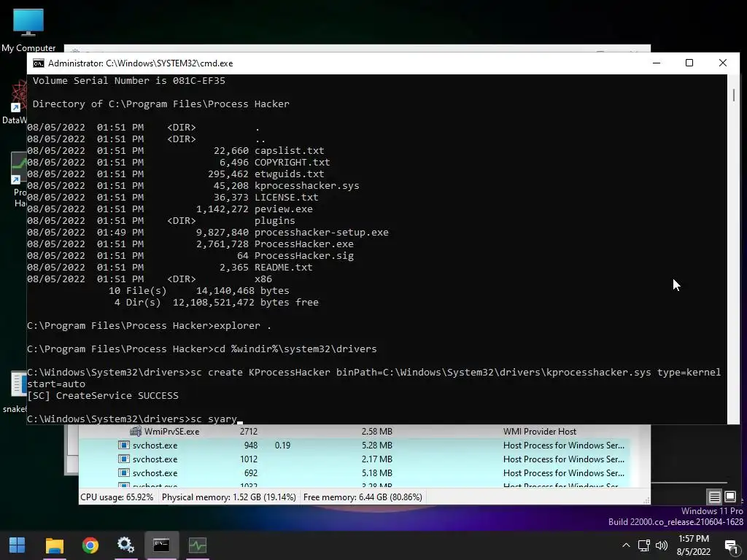This screenshot has width=747, height=560.
Task: Open the network status tray icon
Action: [x=644, y=545]
